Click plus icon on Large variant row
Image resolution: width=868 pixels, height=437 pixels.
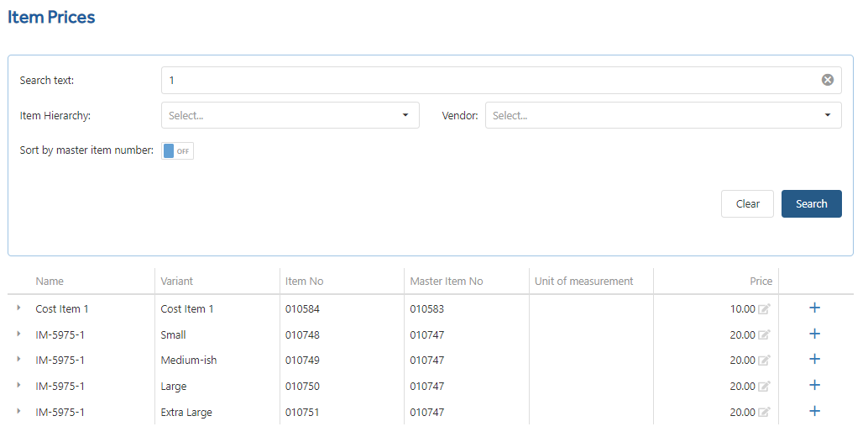(x=814, y=385)
